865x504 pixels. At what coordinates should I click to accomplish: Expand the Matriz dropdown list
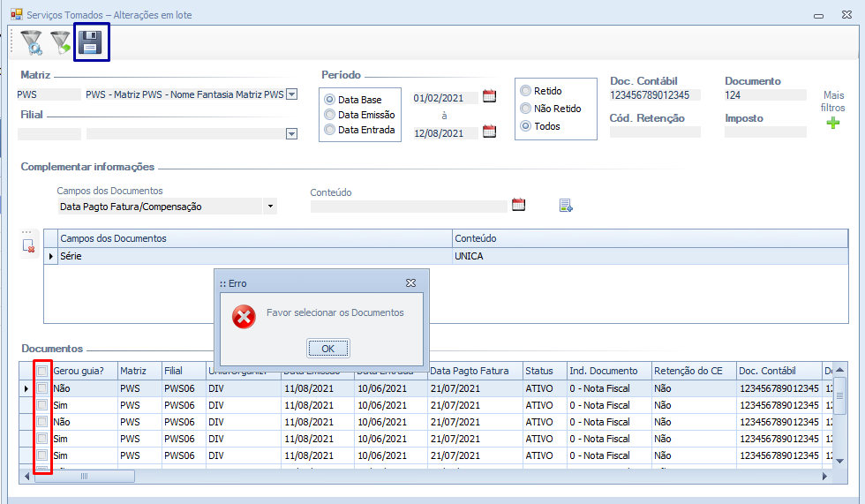click(x=291, y=94)
